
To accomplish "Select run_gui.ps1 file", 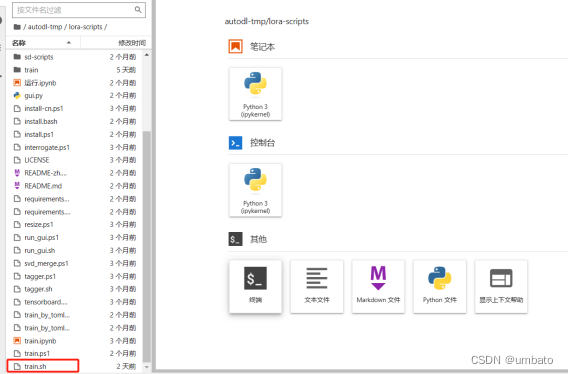I will [75, 238].
